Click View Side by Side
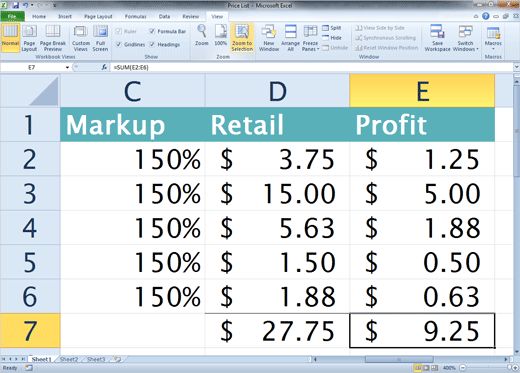Viewport: 520px width, 373px height. point(379,28)
